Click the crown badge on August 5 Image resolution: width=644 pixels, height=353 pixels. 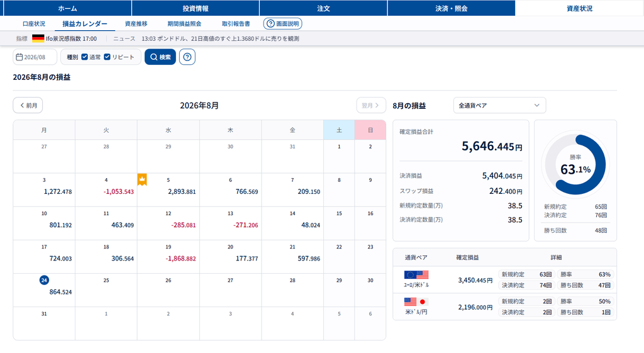pos(142,179)
